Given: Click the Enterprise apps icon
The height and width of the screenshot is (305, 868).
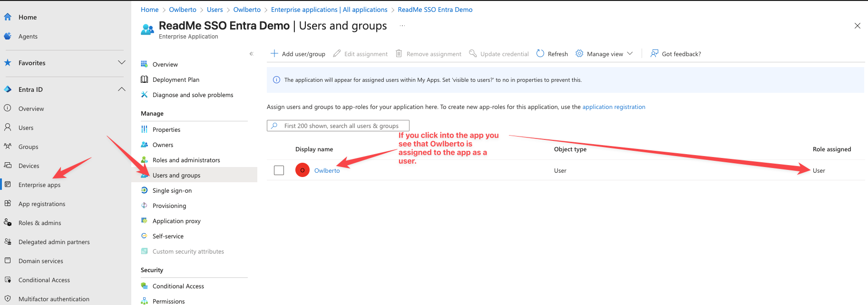Looking at the screenshot, I should coord(8,185).
